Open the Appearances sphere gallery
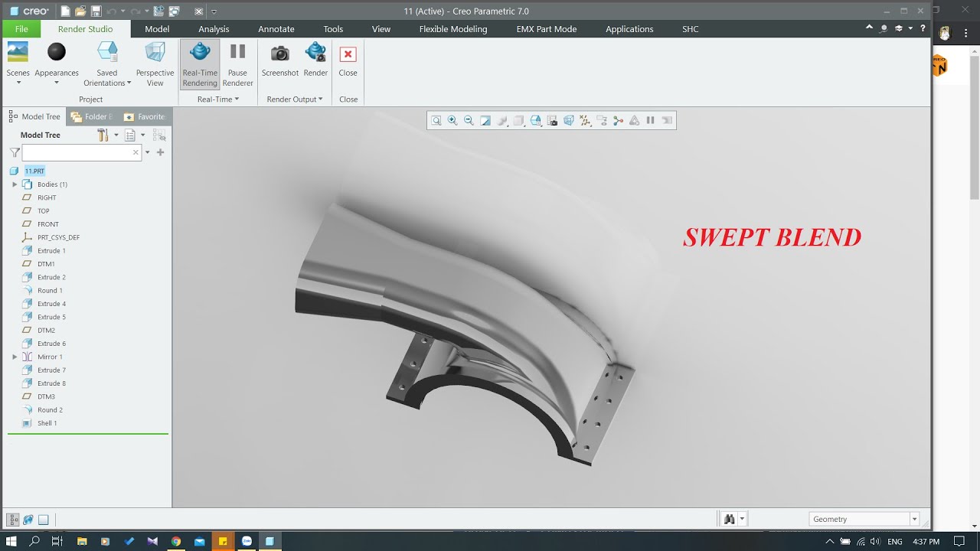The image size is (980, 551). pos(57,63)
